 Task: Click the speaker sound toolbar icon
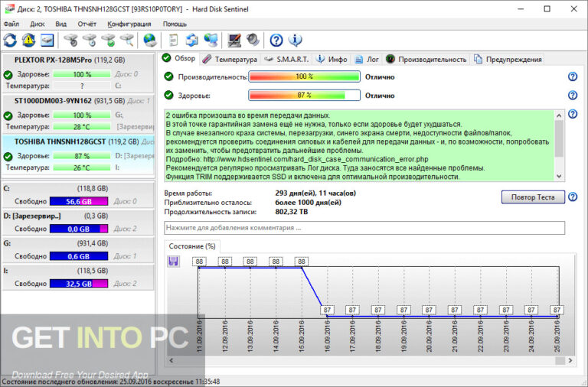[253, 40]
